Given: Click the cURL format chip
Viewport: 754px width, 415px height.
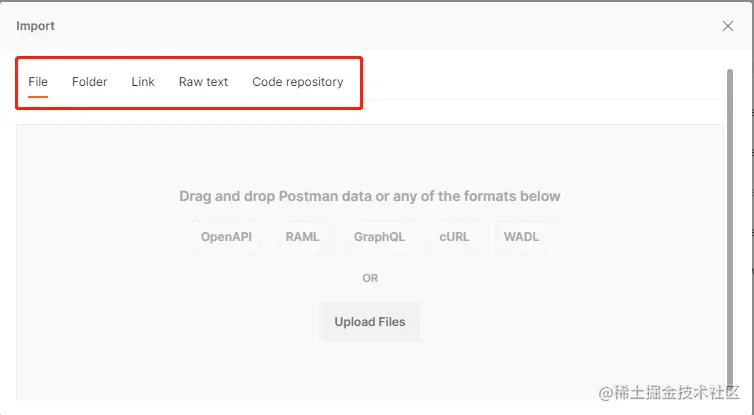Looking at the screenshot, I should click(454, 237).
